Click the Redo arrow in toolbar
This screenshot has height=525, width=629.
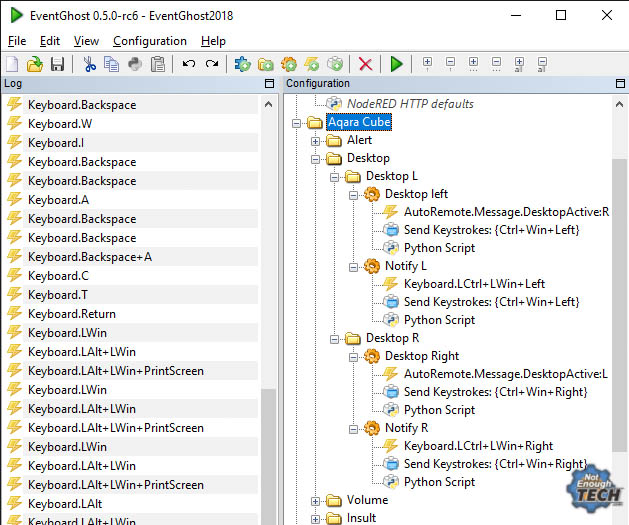(212, 64)
